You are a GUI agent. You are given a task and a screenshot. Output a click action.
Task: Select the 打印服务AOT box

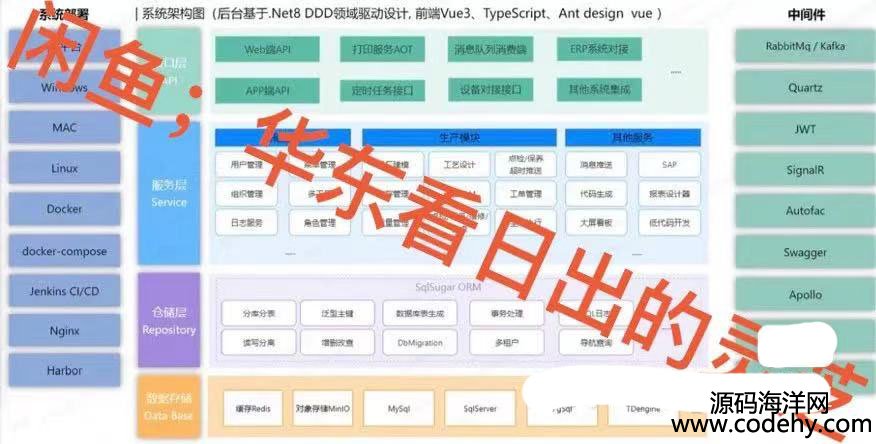[382, 50]
